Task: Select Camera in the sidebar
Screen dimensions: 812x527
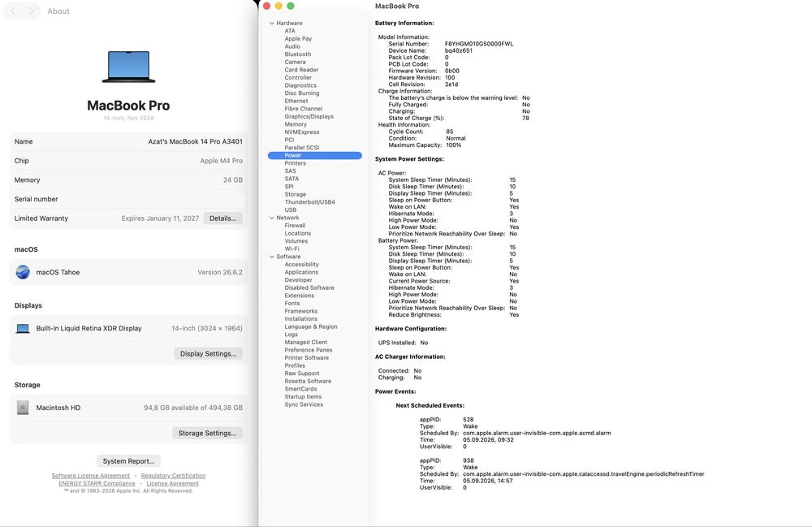Action: (x=295, y=63)
